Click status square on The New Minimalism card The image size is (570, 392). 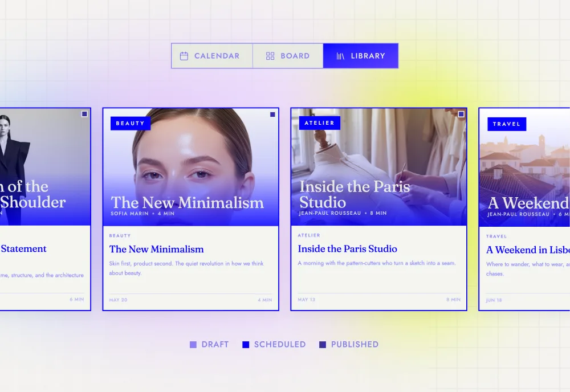coord(272,115)
